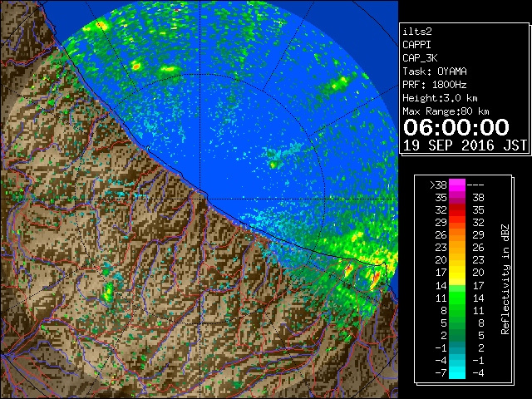Select the 'CAPPI' product label

coord(416,45)
